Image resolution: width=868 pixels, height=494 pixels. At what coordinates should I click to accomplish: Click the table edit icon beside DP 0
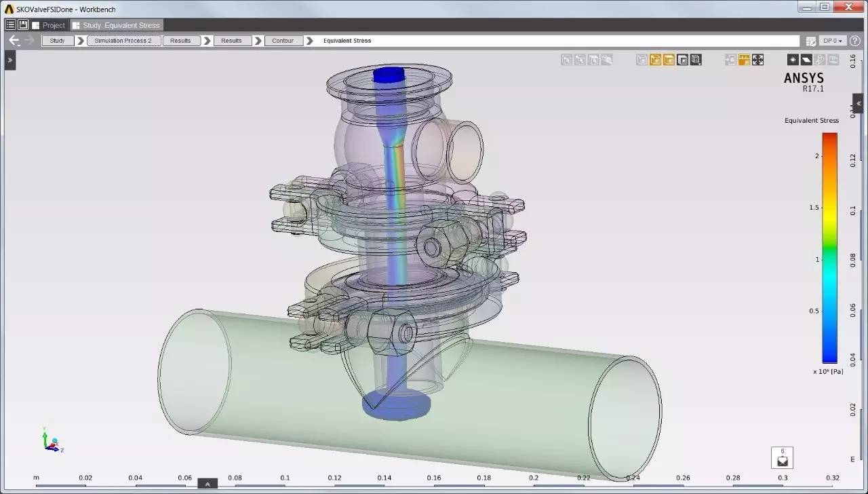tap(811, 41)
